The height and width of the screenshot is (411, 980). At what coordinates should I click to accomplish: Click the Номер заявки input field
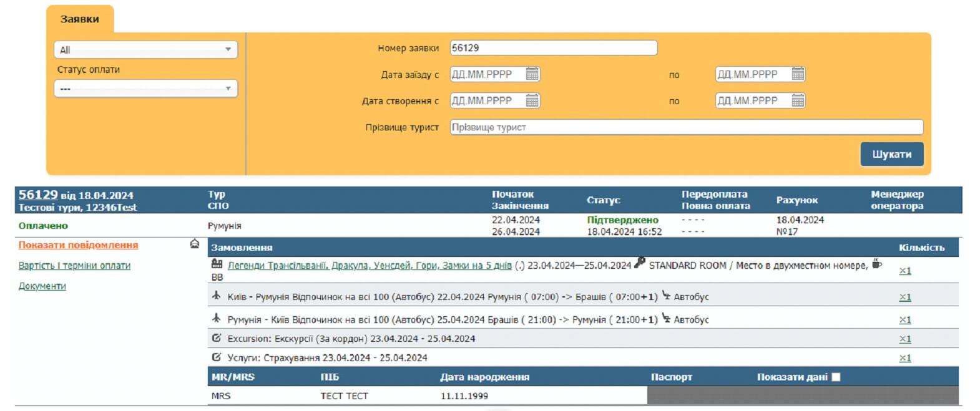553,48
